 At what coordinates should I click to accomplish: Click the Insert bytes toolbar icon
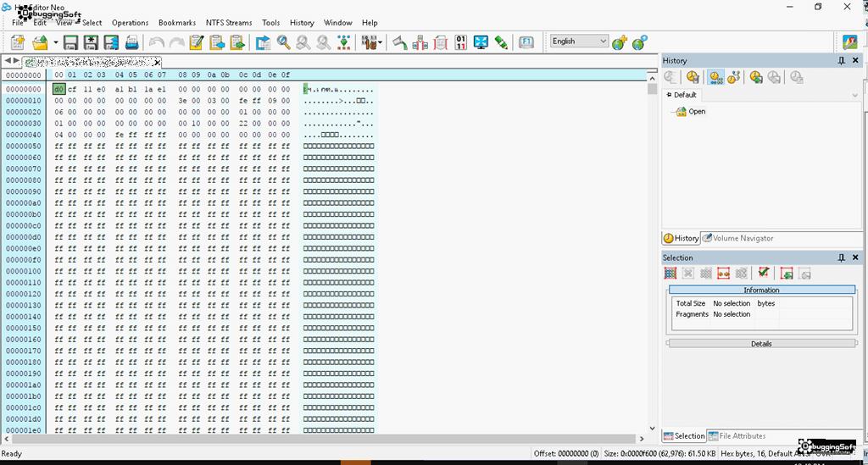point(420,42)
